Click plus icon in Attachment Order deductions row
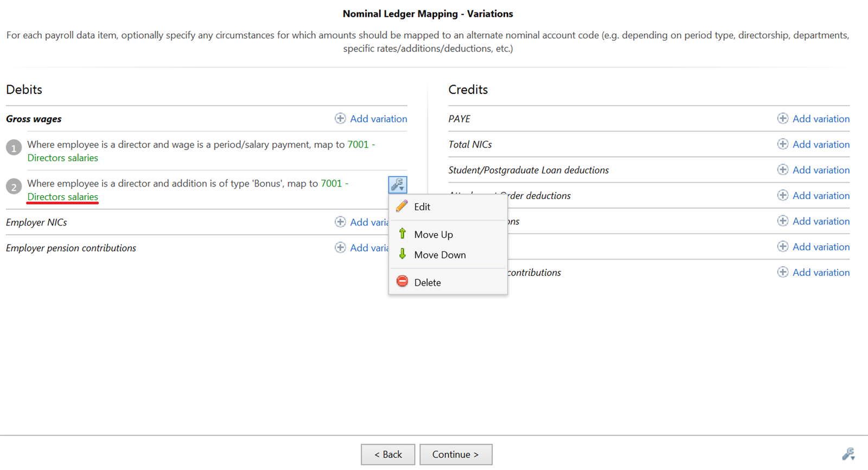Viewport: 868px width, 470px height. coord(783,195)
